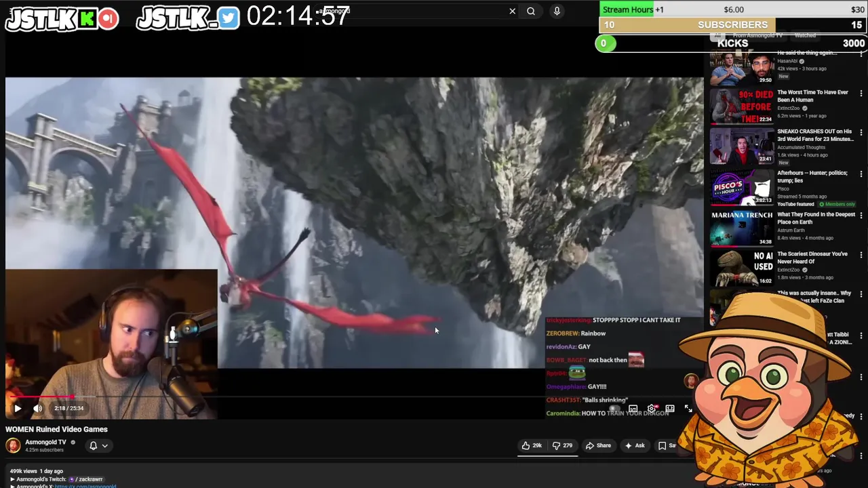The width and height of the screenshot is (868, 488).
Task: Open the x.com/asmongold link in the description
Action: (85, 486)
